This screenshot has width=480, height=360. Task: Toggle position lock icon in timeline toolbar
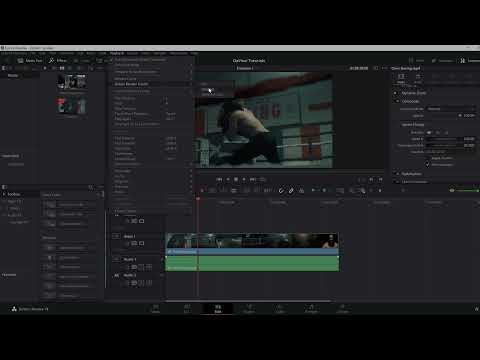pos(301,191)
